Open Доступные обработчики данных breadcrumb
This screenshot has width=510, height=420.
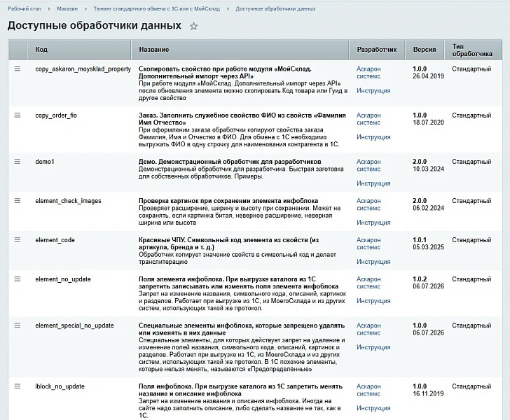[275, 9]
